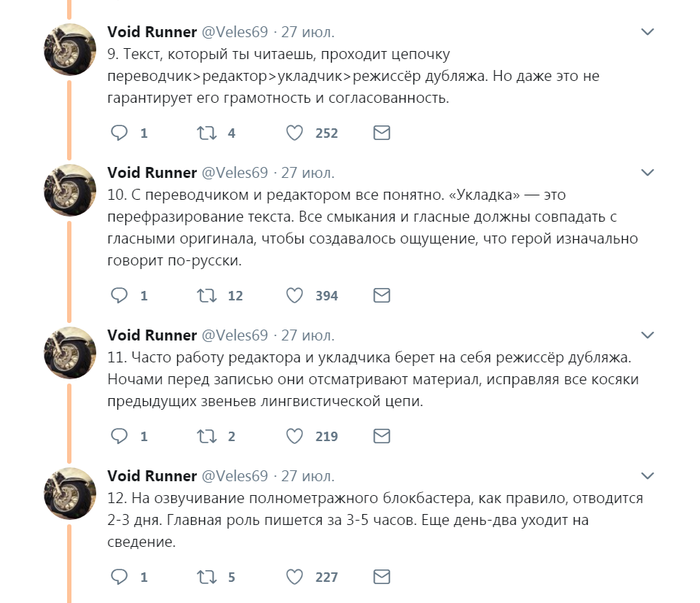700x603 pixels.
Task: Retweet tweet 10 with 12 retweets
Action: 207,295
